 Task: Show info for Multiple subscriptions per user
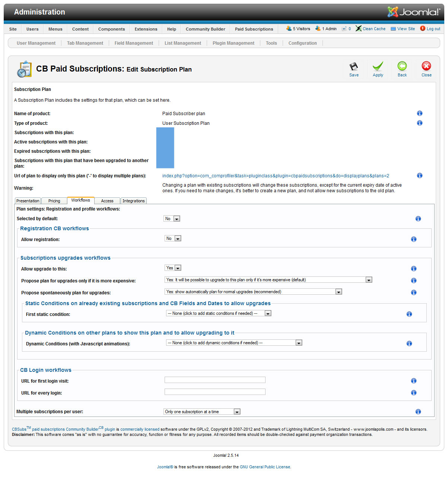tap(418, 412)
